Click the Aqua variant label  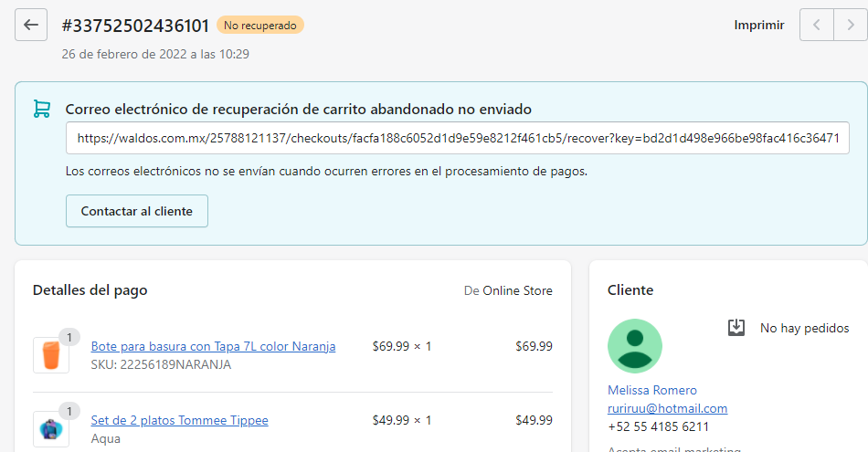[106, 438]
